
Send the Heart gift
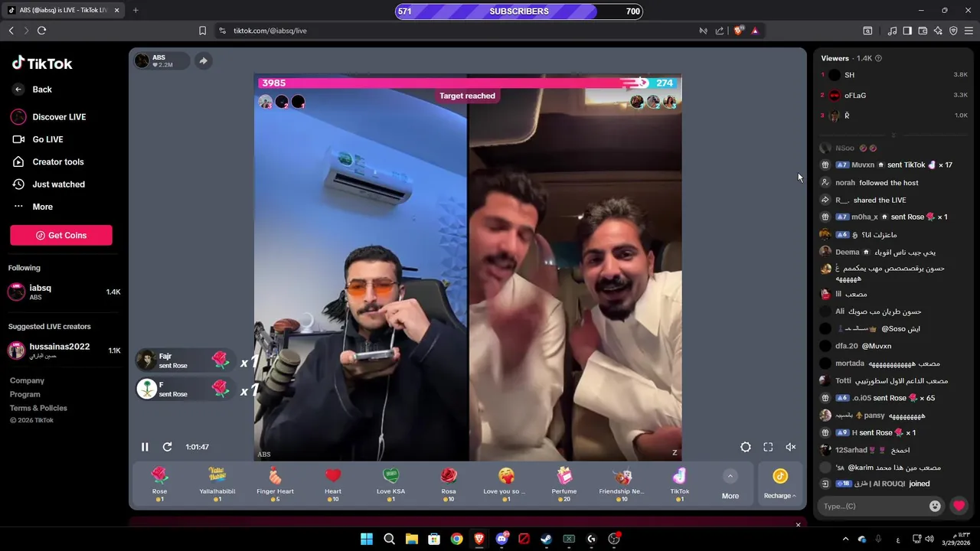333,484
